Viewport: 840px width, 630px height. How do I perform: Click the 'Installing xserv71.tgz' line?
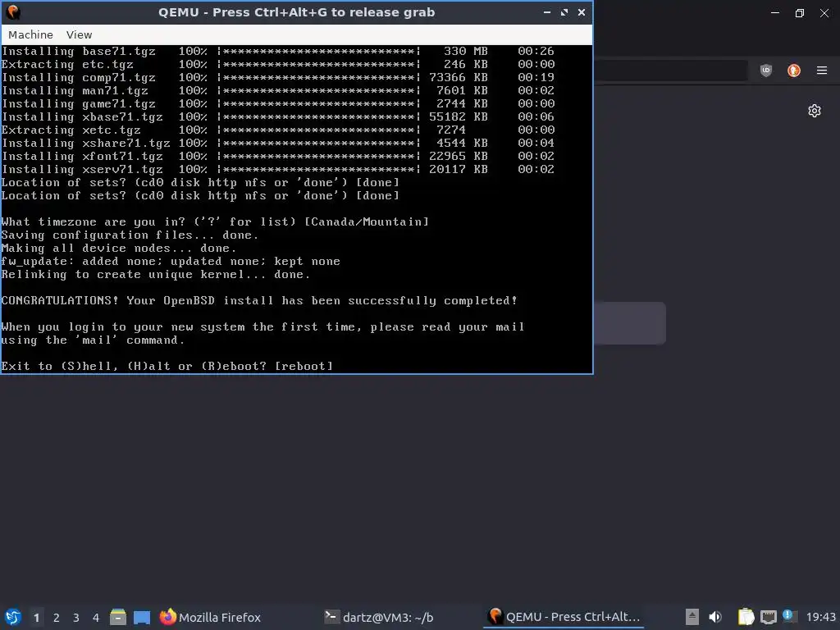(278, 169)
